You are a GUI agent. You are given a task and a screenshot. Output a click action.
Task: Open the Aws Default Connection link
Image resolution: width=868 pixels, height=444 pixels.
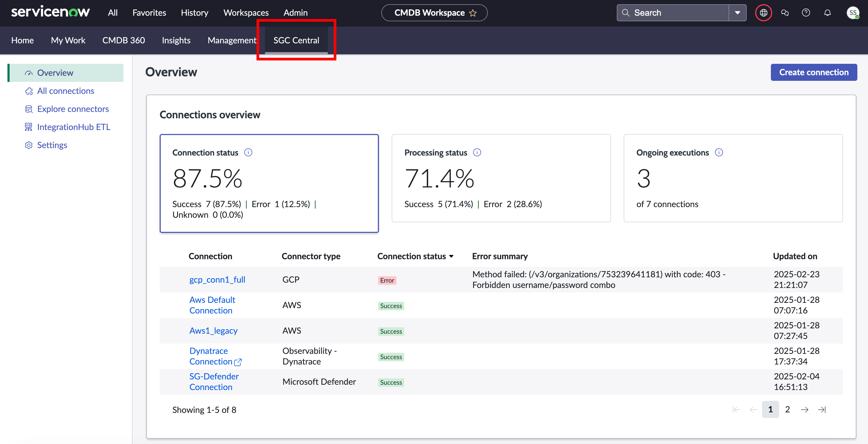click(x=212, y=305)
